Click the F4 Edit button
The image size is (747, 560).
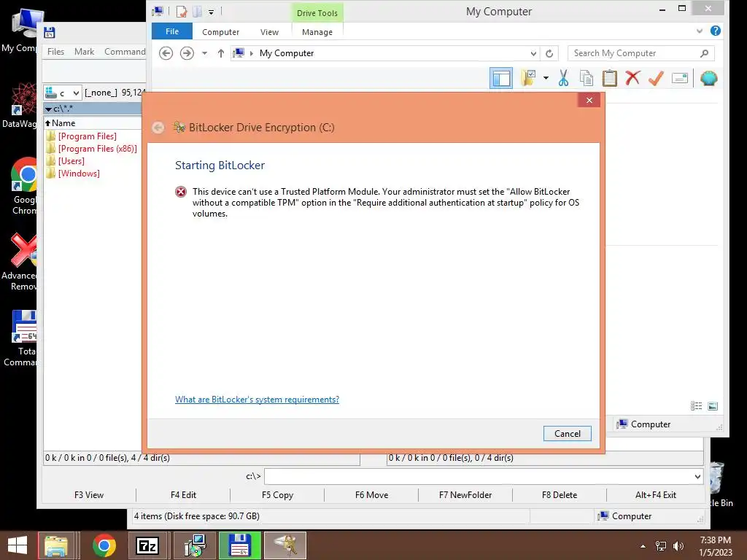click(183, 495)
